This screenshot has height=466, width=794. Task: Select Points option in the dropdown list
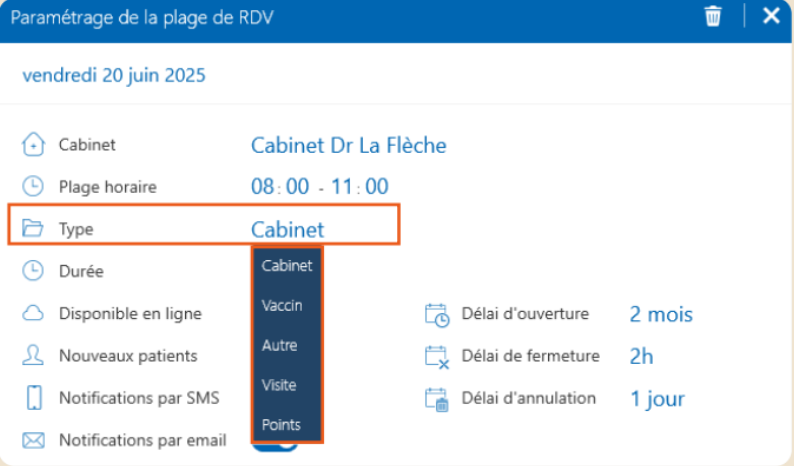(281, 425)
